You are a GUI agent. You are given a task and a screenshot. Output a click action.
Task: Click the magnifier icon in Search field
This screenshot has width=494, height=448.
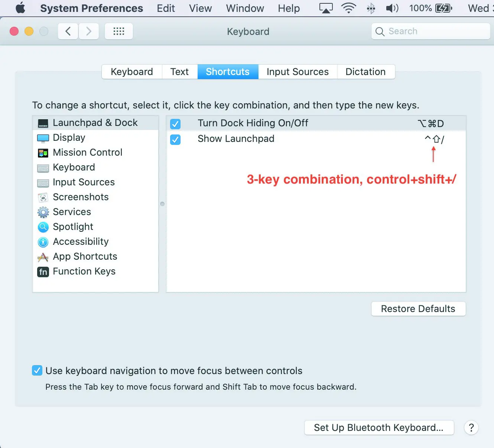coord(380,32)
